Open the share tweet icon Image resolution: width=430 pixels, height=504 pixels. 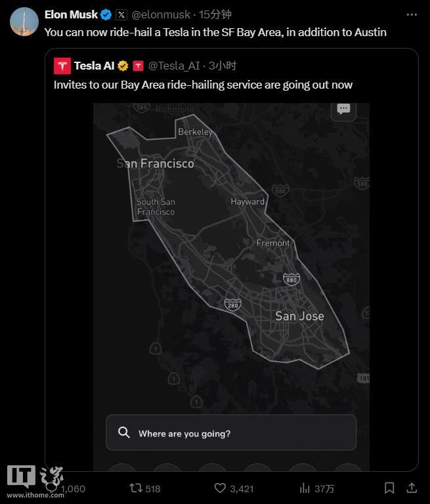412,488
